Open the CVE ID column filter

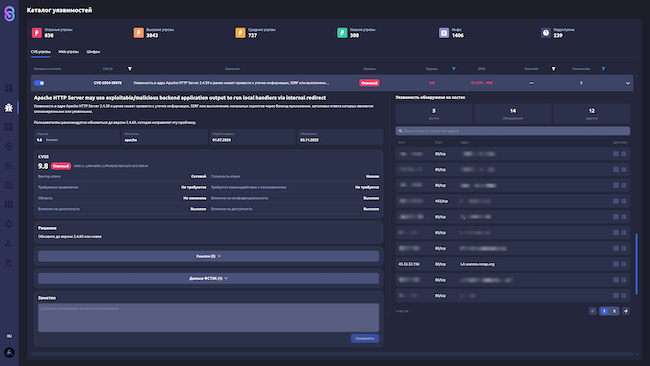pyautogui.click(x=130, y=69)
